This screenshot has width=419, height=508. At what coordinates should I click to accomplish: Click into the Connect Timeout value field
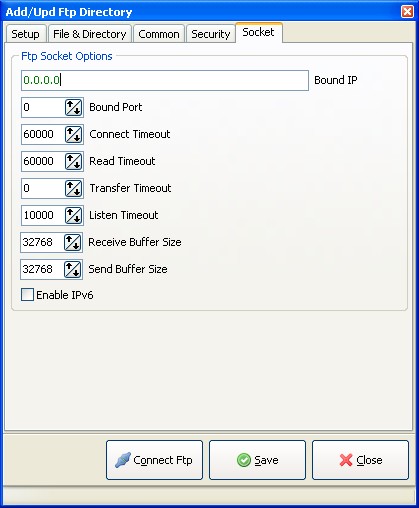pos(43,134)
